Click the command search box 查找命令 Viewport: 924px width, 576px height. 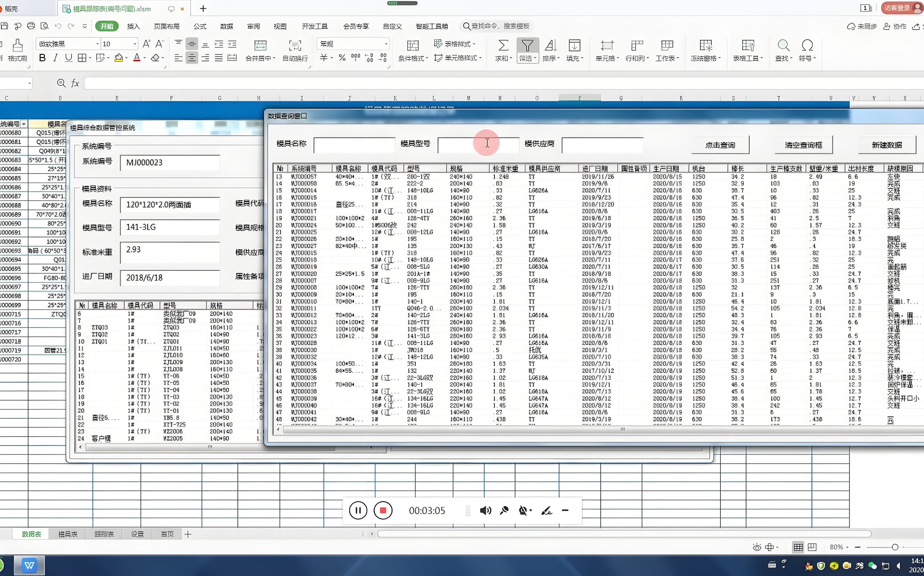[x=496, y=26]
